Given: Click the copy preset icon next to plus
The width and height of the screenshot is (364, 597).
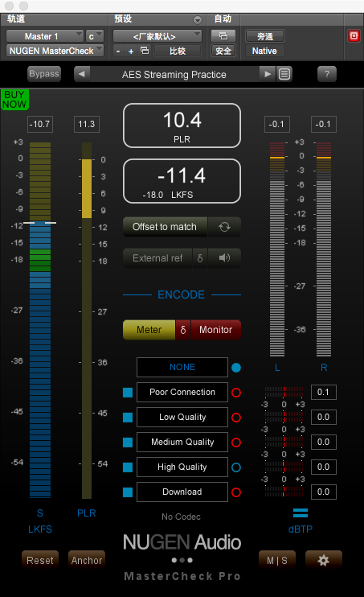Looking at the screenshot, I should (x=145, y=51).
